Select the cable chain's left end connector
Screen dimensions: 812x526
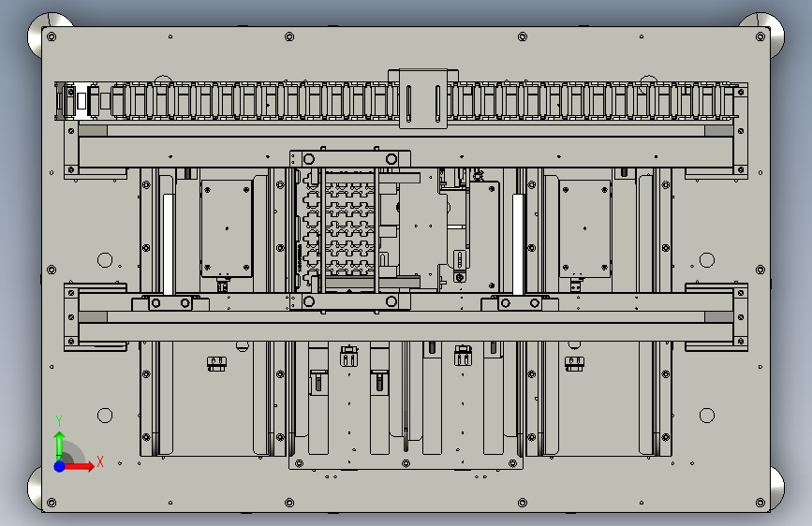click(78, 100)
